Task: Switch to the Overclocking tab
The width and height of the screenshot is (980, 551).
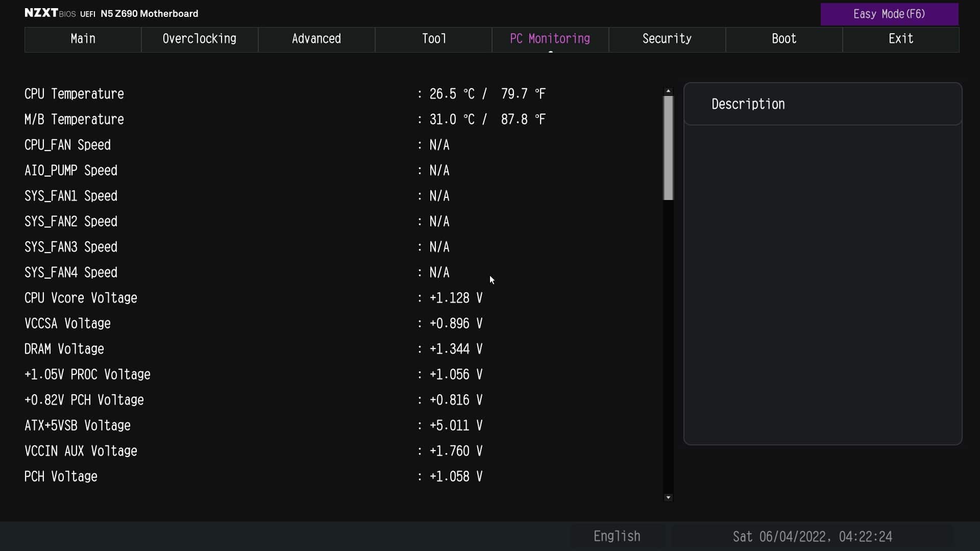Action: point(200,39)
